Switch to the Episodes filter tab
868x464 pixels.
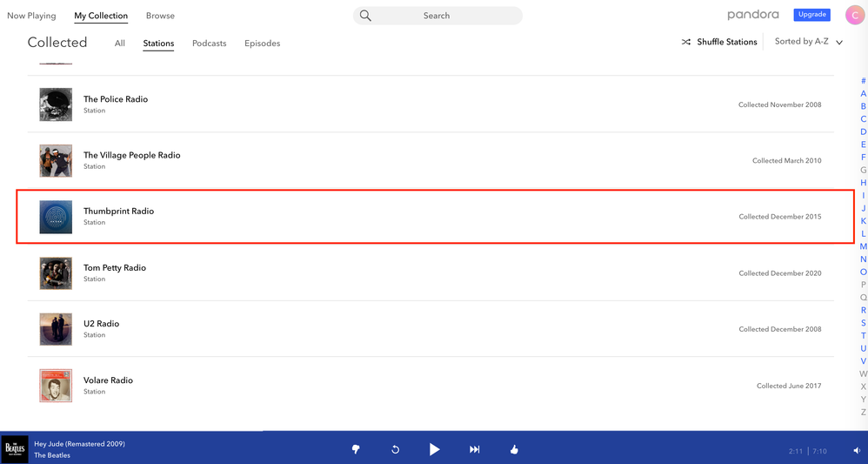[263, 44]
